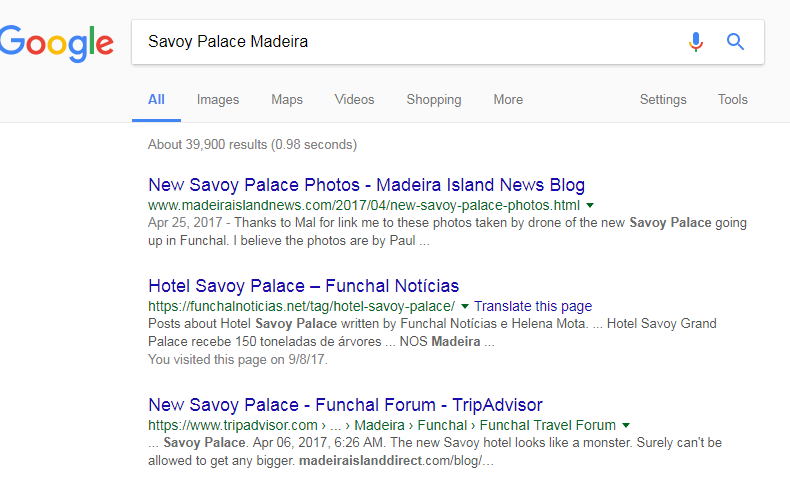Image resolution: width=790 pixels, height=497 pixels.
Task: Open the Shopping results tab
Action: pyautogui.click(x=434, y=100)
